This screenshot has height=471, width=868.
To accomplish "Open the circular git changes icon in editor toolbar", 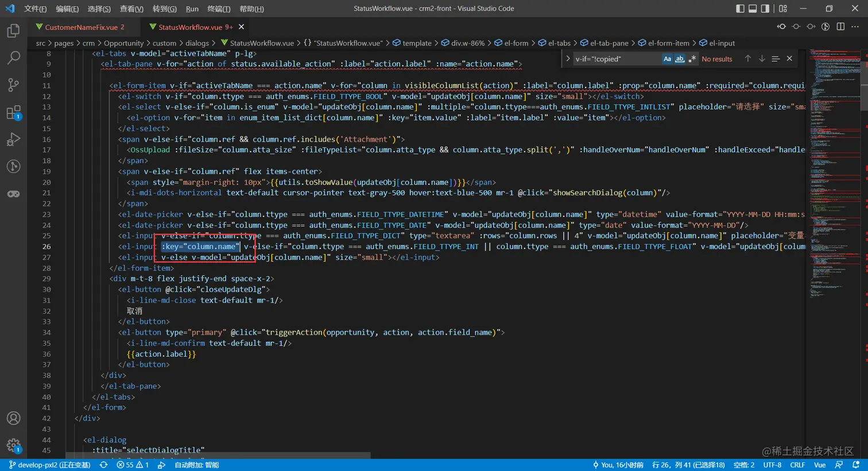I will (826, 27).
